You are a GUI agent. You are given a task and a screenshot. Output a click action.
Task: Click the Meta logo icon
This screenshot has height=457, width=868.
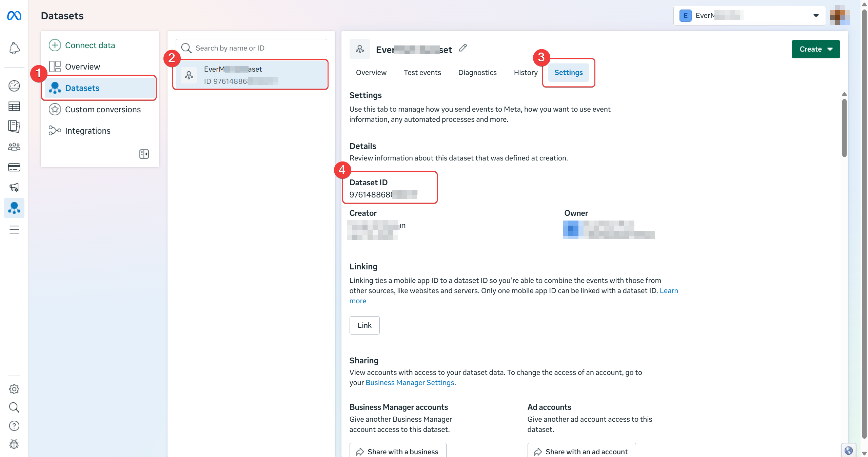point(14,16)
